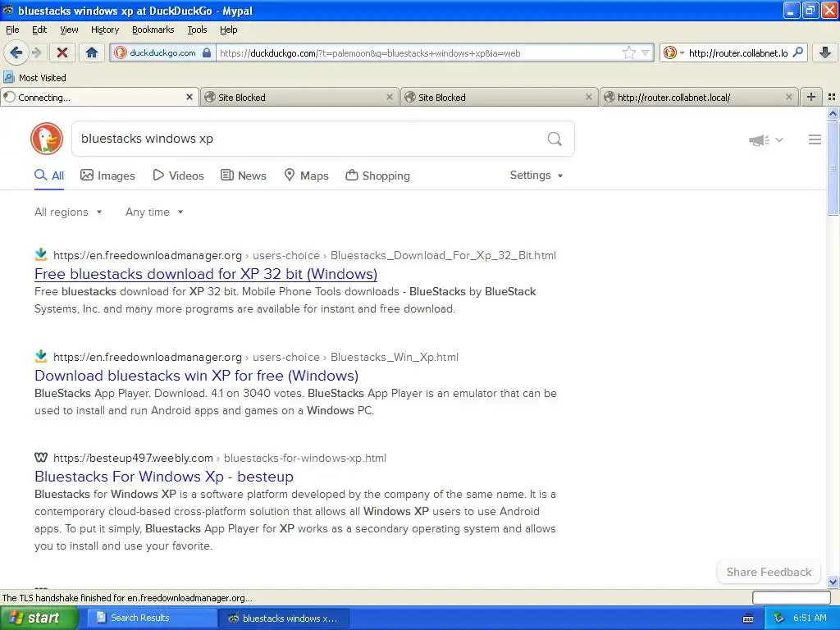Go back using the Back arrow button

click(16, 52)
